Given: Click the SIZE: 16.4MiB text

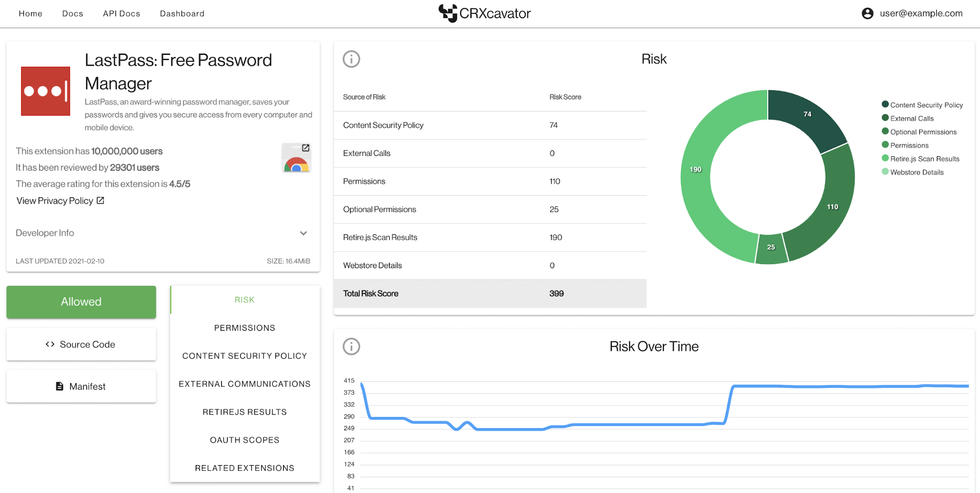Looking at the screenshot, I should pyautogui.click(x=288, y=261).
